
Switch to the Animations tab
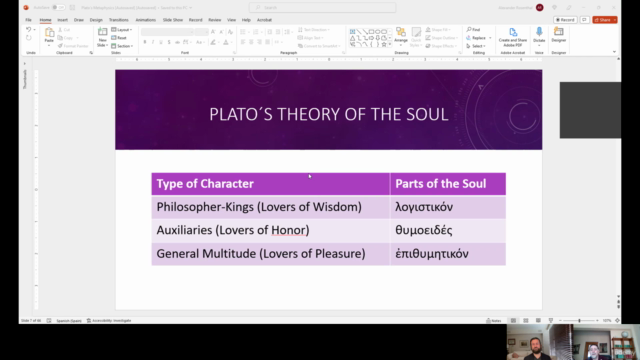coord(146,20)
